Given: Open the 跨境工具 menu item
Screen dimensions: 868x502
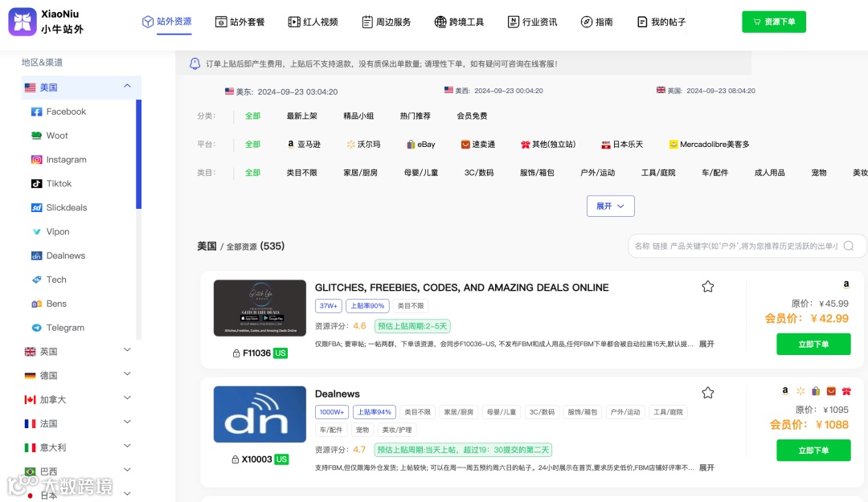Looking at the screenshot, I should 459,22.
